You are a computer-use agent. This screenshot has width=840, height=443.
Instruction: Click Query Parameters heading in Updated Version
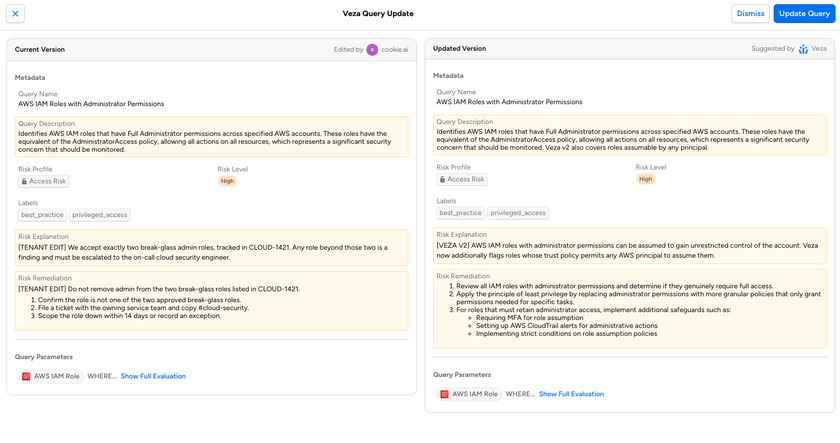[x=462, y=375]
